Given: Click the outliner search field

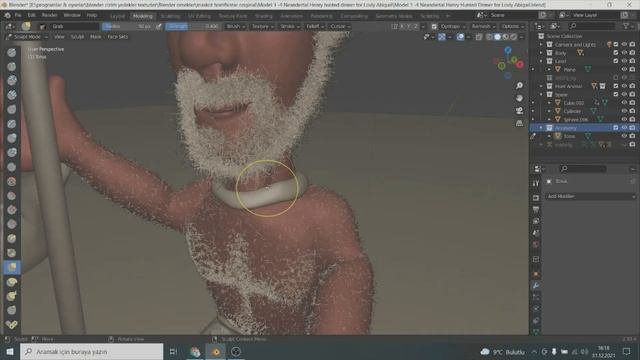Looking at the screenshot, I should point(592,26).
